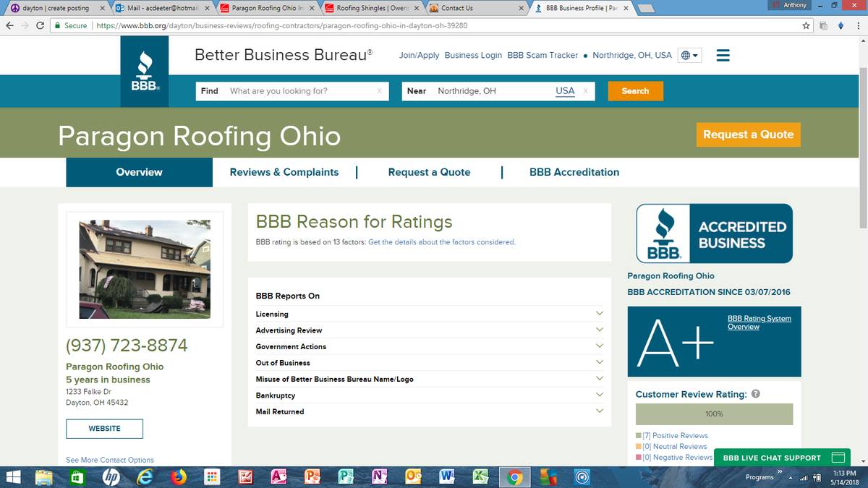Screen dimensions: 868x488
Task: Open the Windows Start menu
Action: [x=13, y=477]
